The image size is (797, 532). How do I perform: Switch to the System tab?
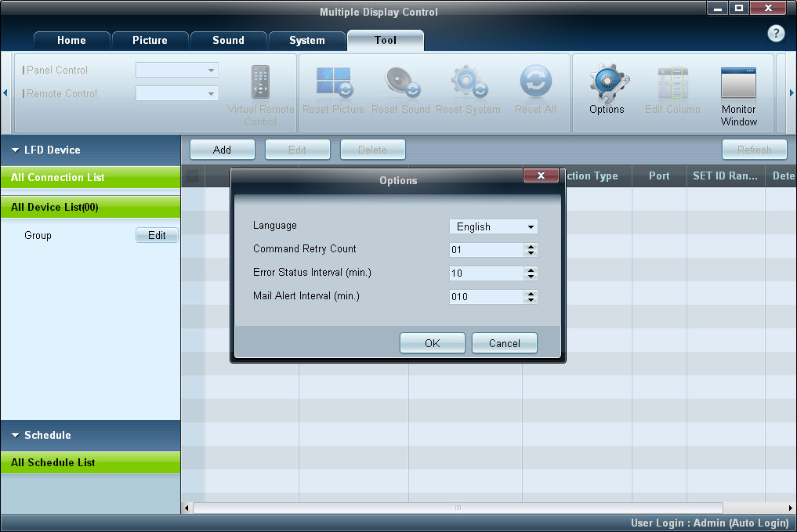tap(307, 41)
